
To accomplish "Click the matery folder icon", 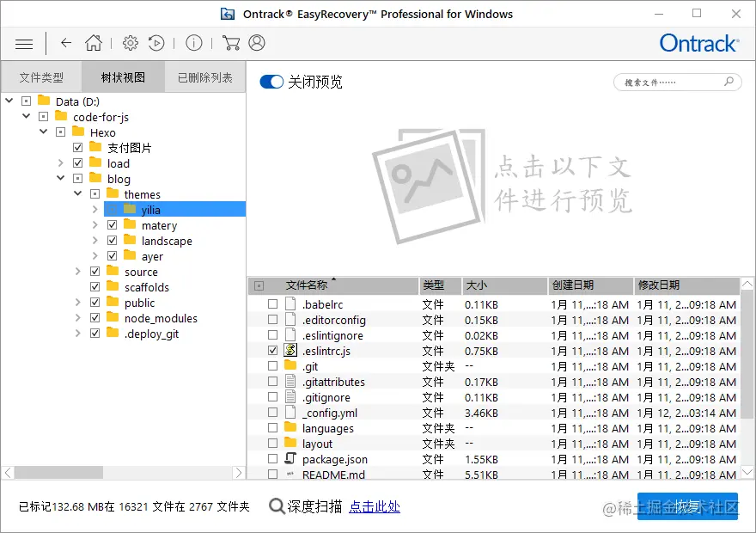I will (130, 224).
